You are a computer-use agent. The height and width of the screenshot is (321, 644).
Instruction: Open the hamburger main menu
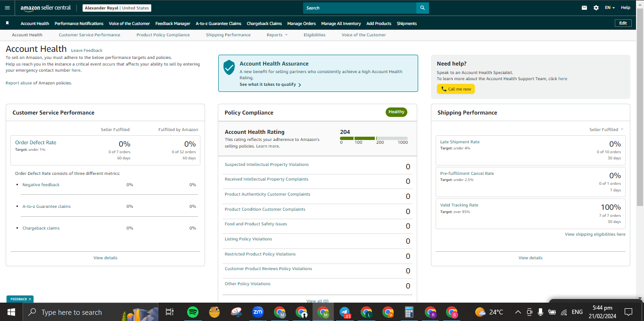(7, 8)
